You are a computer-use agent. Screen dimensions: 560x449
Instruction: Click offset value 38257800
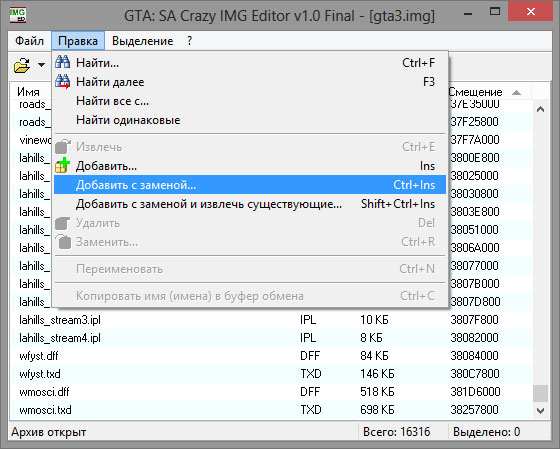click(474, 410)
